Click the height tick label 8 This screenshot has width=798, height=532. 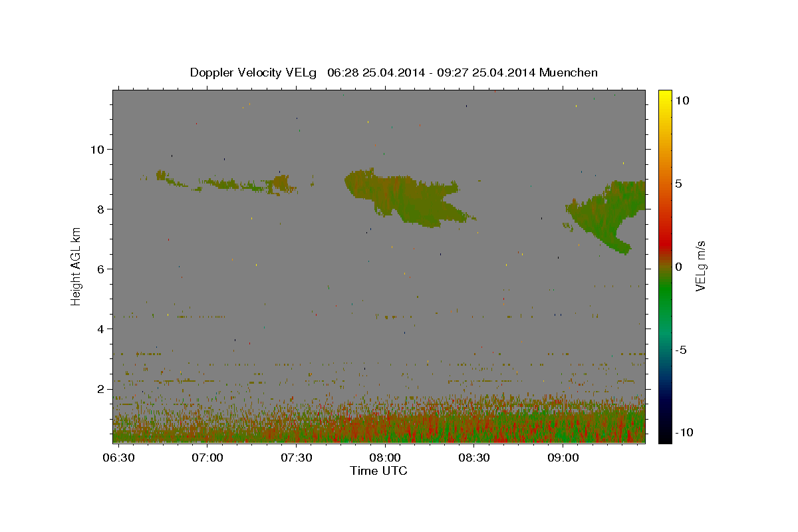[x=100, y=209]
